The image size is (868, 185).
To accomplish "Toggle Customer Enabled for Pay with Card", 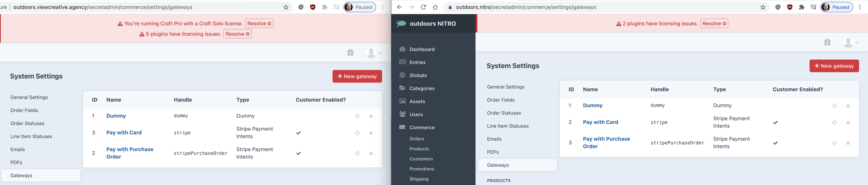I will tap(775, 123).
